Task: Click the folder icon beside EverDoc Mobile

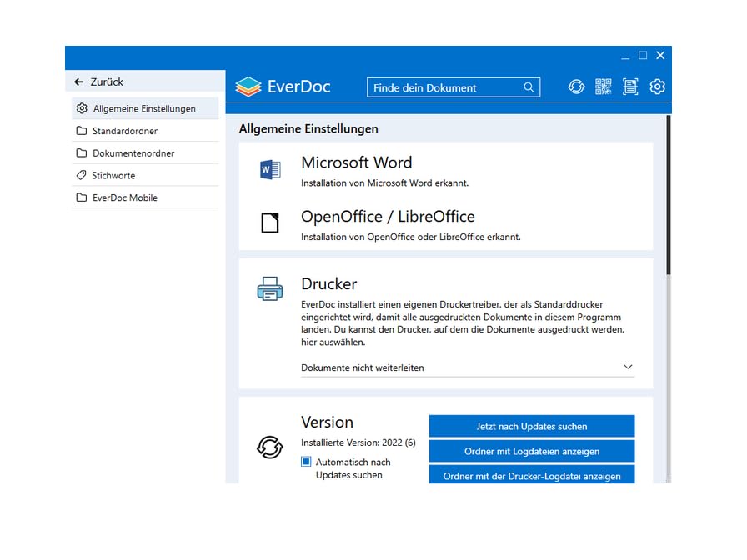Action: pyautogui.click(x=82, y=197)
